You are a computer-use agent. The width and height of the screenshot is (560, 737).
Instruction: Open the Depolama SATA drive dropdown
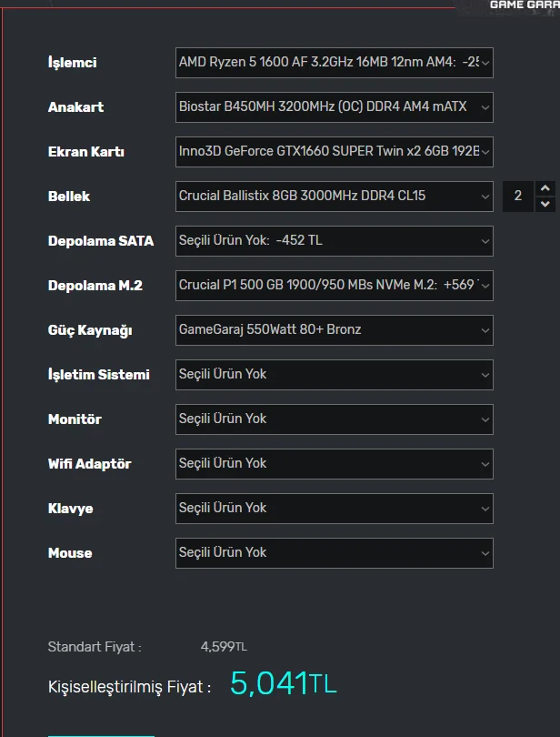tap(334, 241)
